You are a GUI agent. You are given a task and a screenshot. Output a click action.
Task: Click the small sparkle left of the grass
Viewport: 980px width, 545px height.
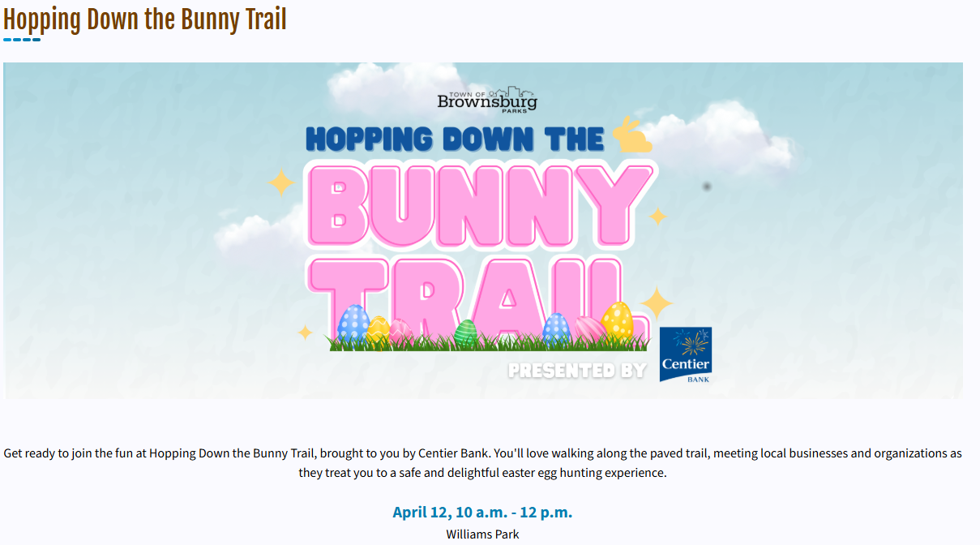pos(305,333)
